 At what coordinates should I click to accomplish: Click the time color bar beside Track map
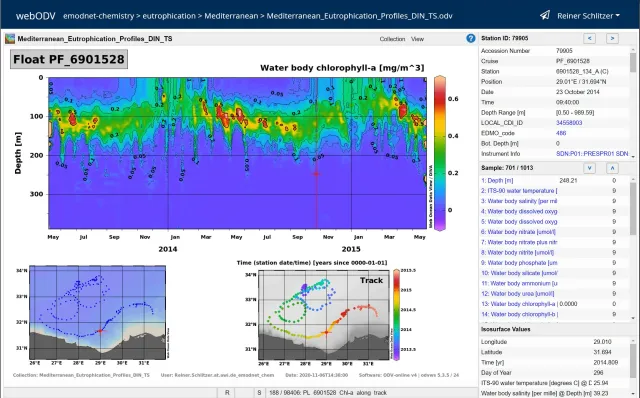click(396, 315)
